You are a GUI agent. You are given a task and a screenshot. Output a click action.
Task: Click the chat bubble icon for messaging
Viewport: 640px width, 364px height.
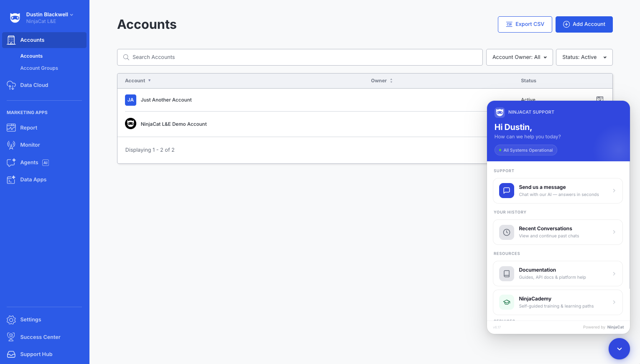pos(507,191)
